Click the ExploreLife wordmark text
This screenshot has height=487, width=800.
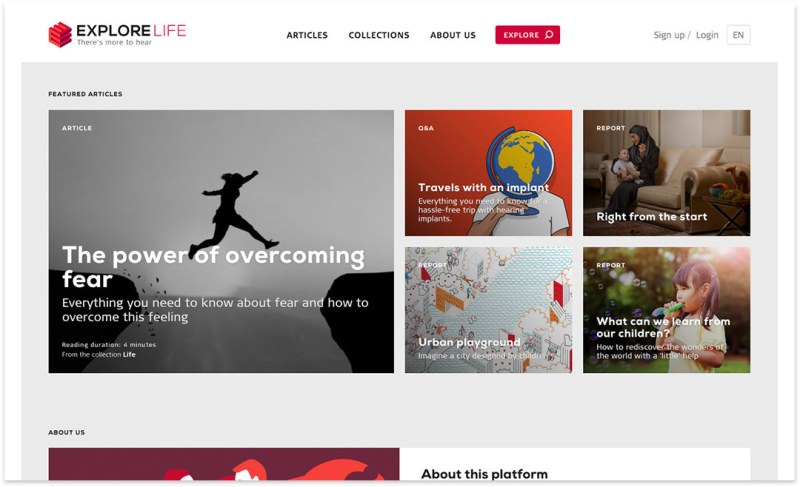tap(131, 31)
